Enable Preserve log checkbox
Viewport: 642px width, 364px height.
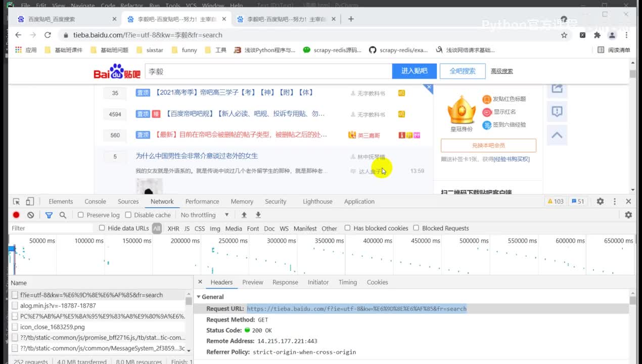pos(80,215)
